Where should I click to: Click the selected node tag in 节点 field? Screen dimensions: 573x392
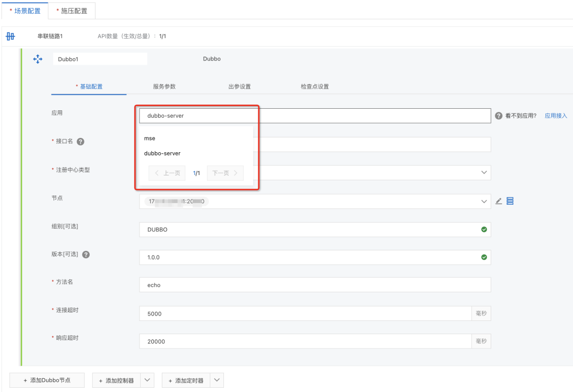(177, 201)
